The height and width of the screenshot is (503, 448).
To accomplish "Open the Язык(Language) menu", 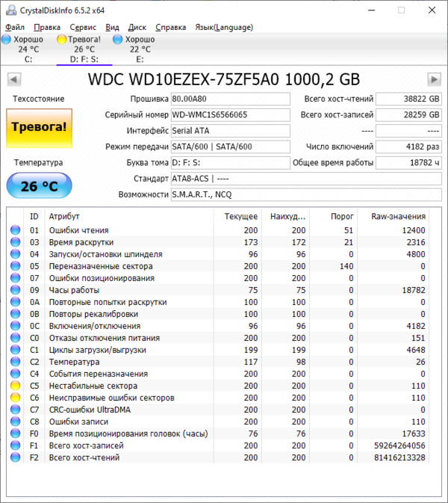I will [x=224, y=28].
